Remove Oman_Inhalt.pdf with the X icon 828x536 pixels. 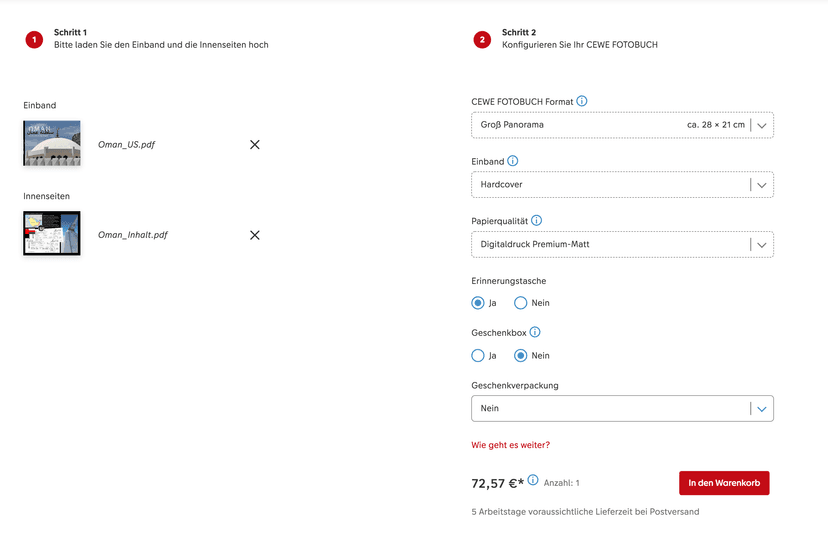point(254,235)
